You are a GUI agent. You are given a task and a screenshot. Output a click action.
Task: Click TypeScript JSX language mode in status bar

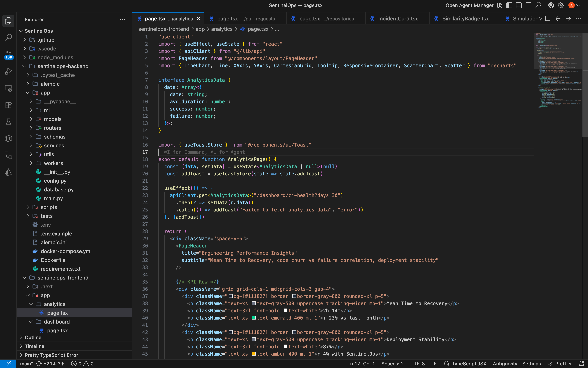(469, 364)
